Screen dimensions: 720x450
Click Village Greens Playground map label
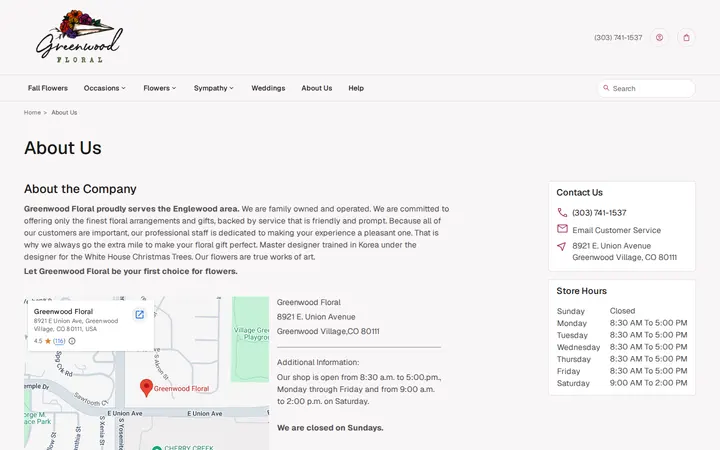(251, 333)
